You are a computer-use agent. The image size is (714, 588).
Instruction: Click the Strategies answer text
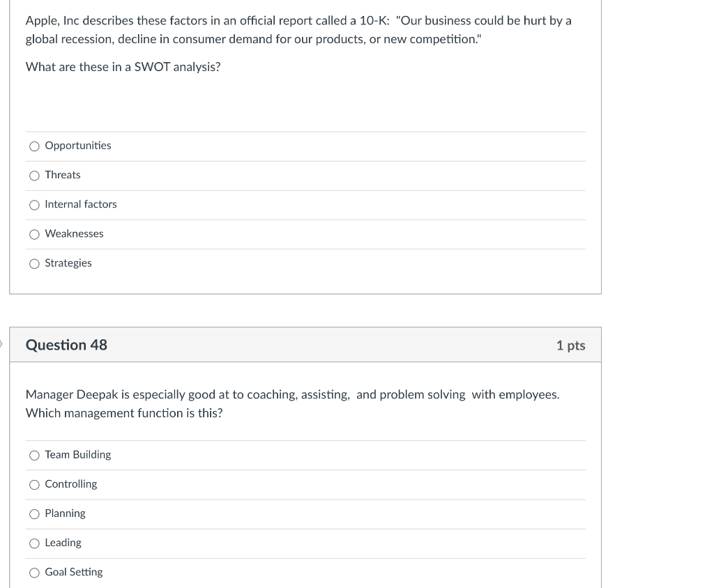[68, 263]
